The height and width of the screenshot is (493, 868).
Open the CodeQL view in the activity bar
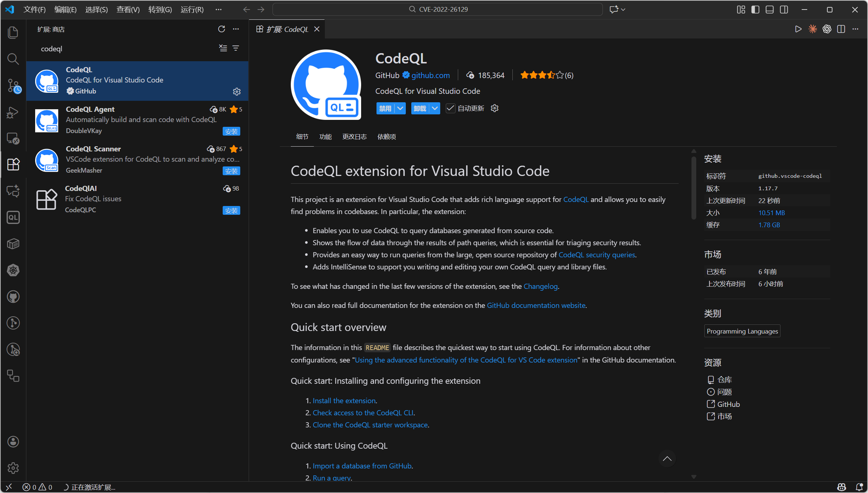13,217
